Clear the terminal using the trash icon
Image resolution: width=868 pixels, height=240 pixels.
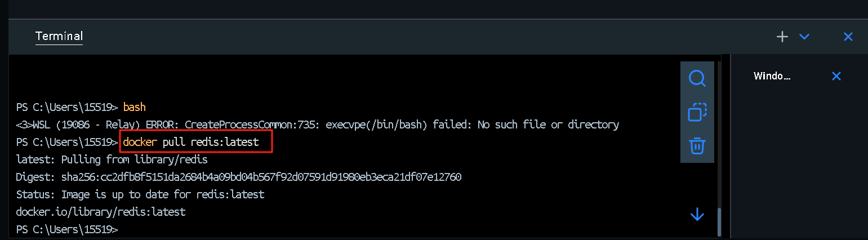697,146
